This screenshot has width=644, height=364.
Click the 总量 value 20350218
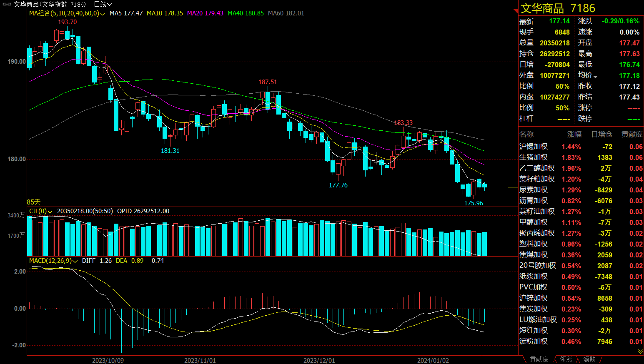tap(555, 43)
